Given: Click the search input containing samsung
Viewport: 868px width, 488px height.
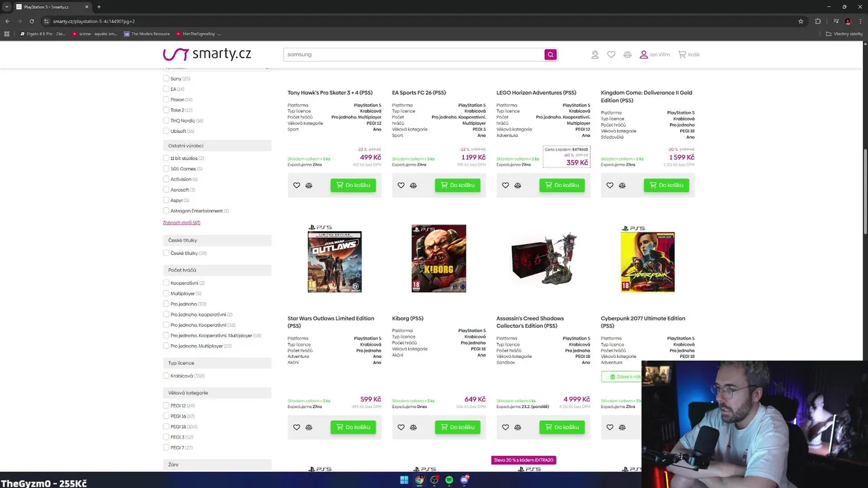Looking at the screenshot, I should click(414, 54).
